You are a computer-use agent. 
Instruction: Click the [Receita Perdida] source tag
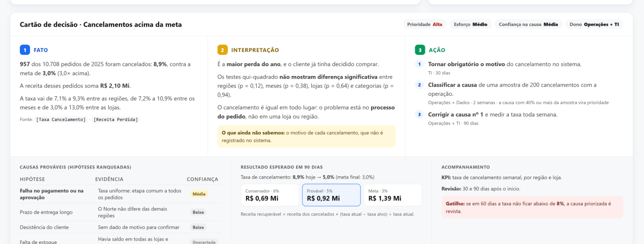point(116,119)
